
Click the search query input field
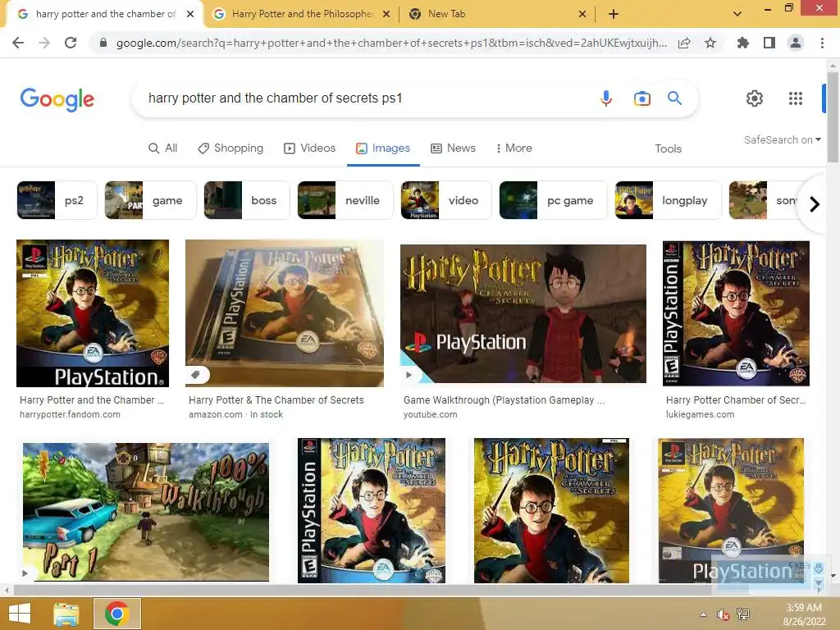364,98
